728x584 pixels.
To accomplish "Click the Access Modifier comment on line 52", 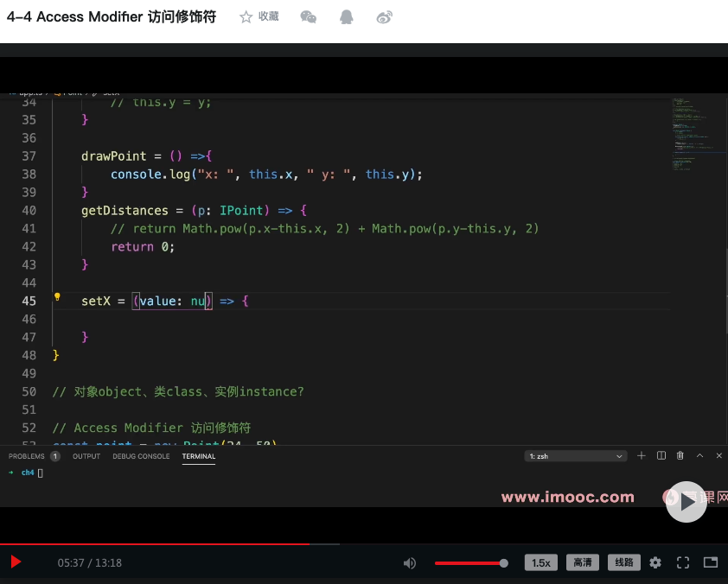I will tap(151, 428).
